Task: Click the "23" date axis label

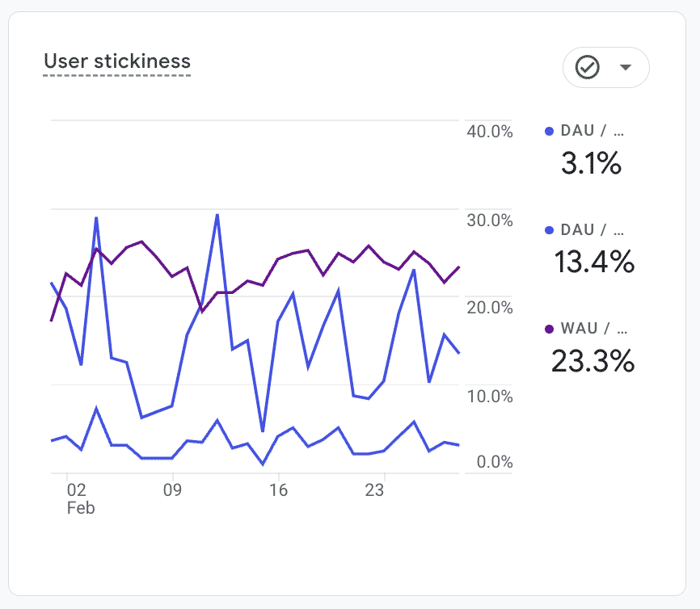Action: (373, 489)
